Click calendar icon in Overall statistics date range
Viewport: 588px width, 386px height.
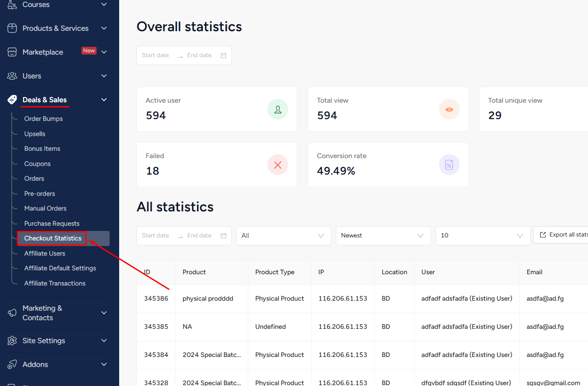tap(224, 55)
